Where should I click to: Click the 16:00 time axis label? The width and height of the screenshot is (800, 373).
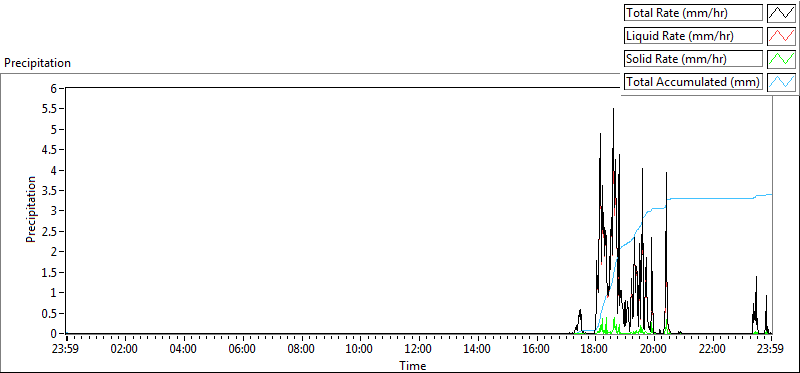(x=536, y=350)
